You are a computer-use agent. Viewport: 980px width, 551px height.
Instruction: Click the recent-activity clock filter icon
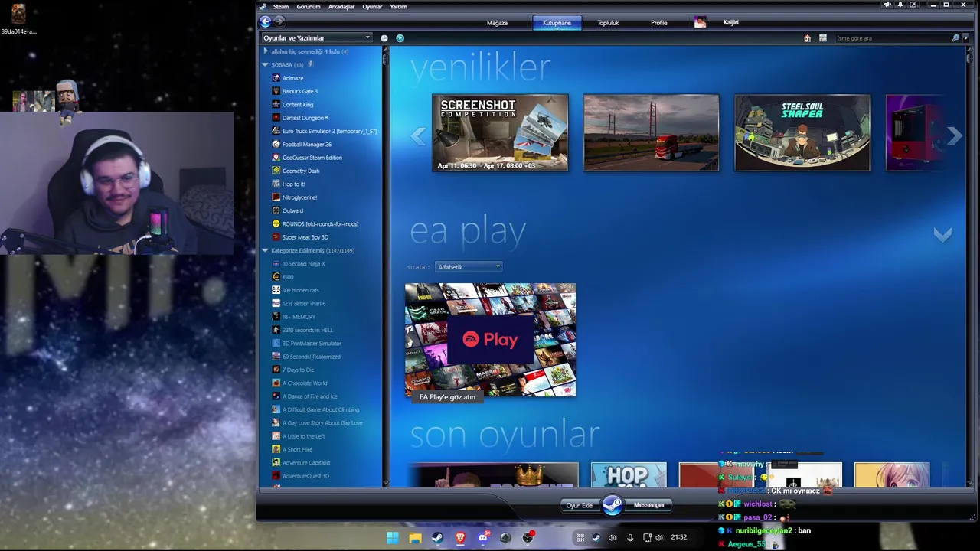(384, 37)
